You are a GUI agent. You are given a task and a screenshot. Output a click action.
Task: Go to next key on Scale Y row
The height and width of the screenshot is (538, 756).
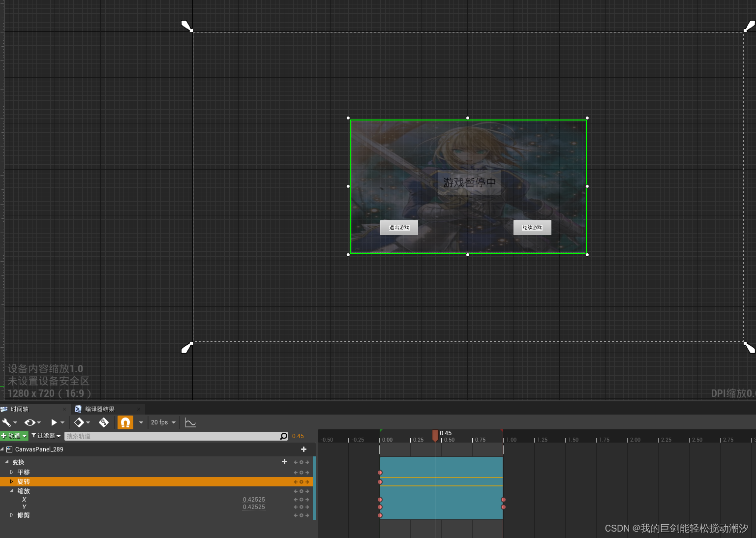click(307, 507)
